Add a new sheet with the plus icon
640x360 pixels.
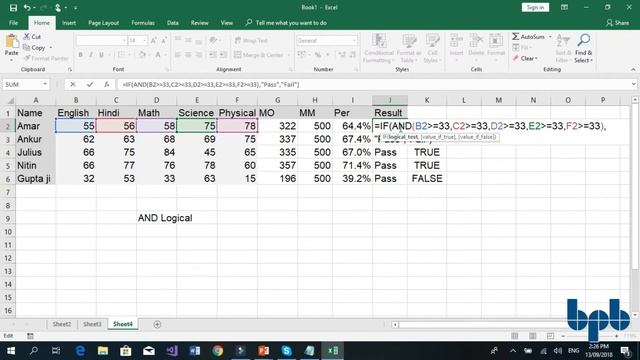(x=157, y=324)
